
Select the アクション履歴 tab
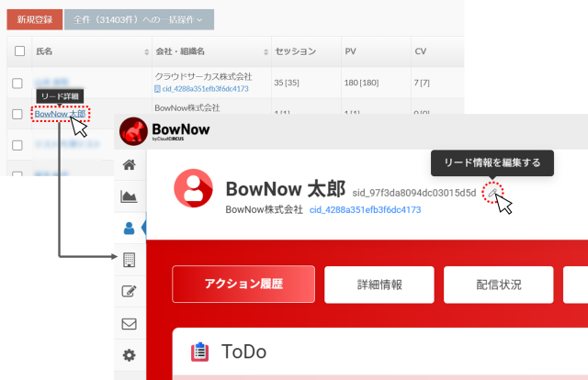click(x=243, y=284)
